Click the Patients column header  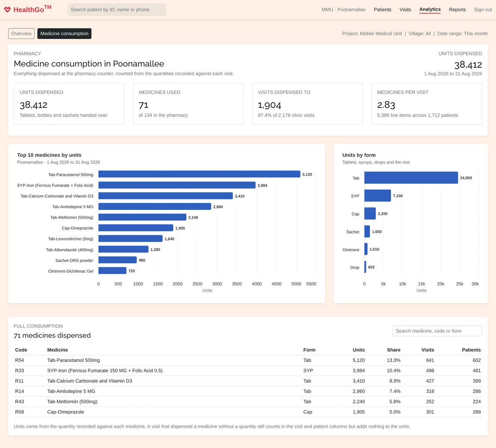click(x=471, y=350)
